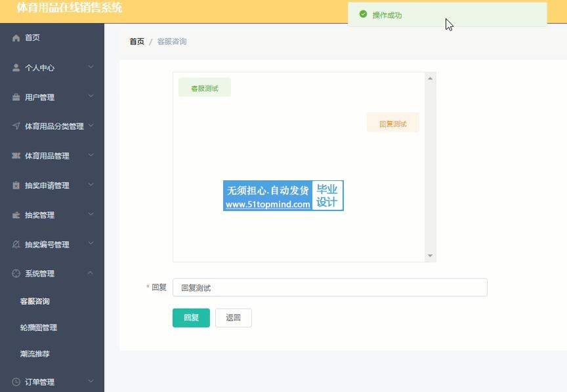Expand the 抽奖编号管理 chevron
Screen dimensions: 567x392
pyautogui.click(x=91, y=243)
